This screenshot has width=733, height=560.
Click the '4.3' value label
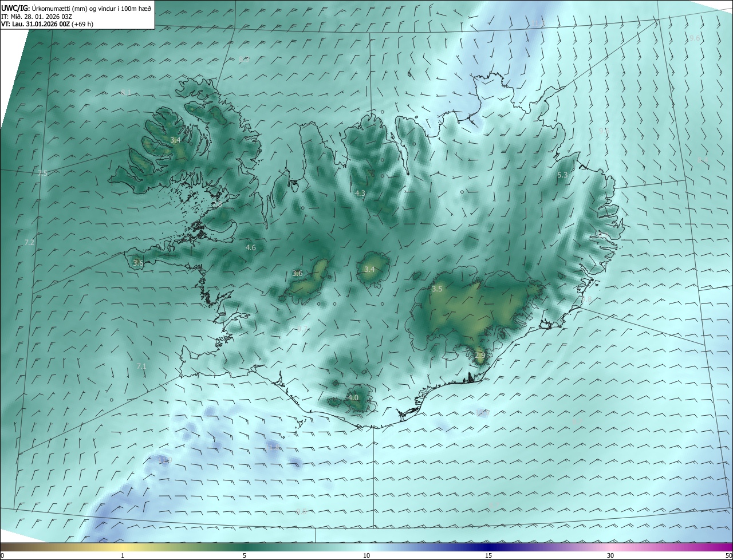[x=360, y=194]
